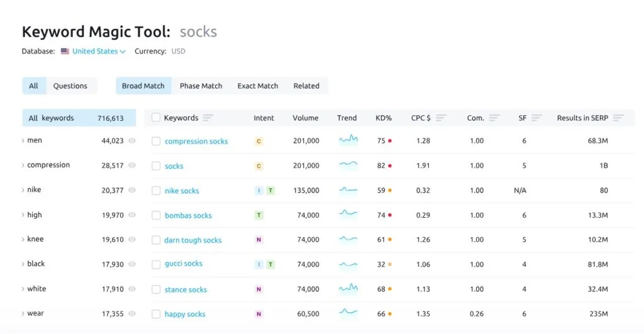The height and width of the screenshot is (334, 644).
Task: Click the N intent badge for happy socks
Action: point(258,314)
